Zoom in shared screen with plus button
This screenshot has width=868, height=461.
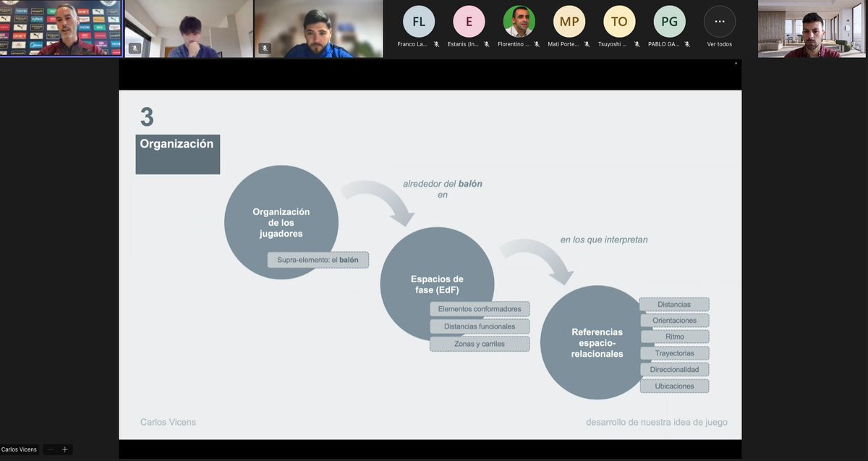[64, 449]
